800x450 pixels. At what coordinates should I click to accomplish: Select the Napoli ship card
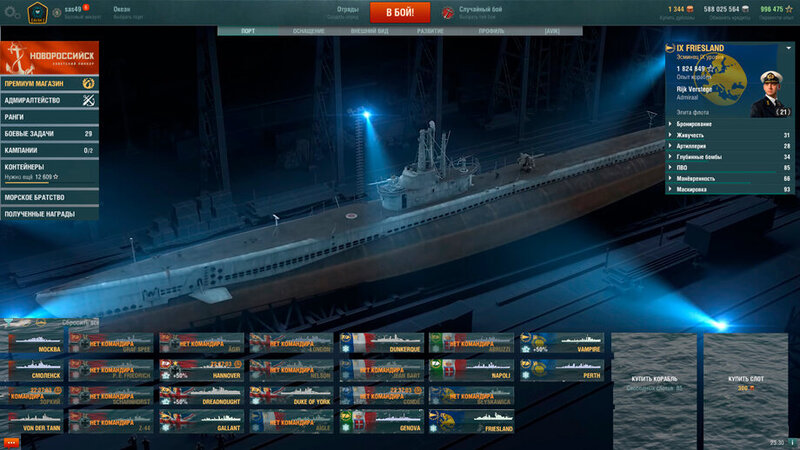pos(471,370)
